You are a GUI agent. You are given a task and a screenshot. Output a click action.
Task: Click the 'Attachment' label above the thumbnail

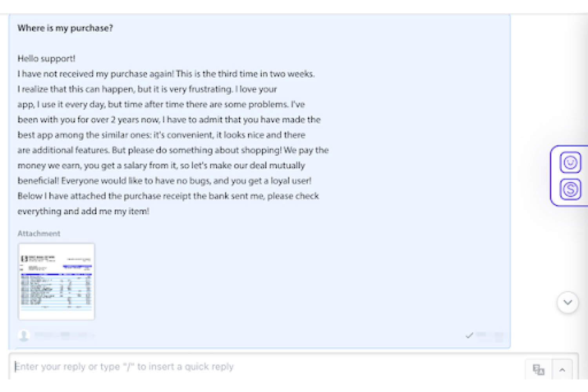[39, 234]
